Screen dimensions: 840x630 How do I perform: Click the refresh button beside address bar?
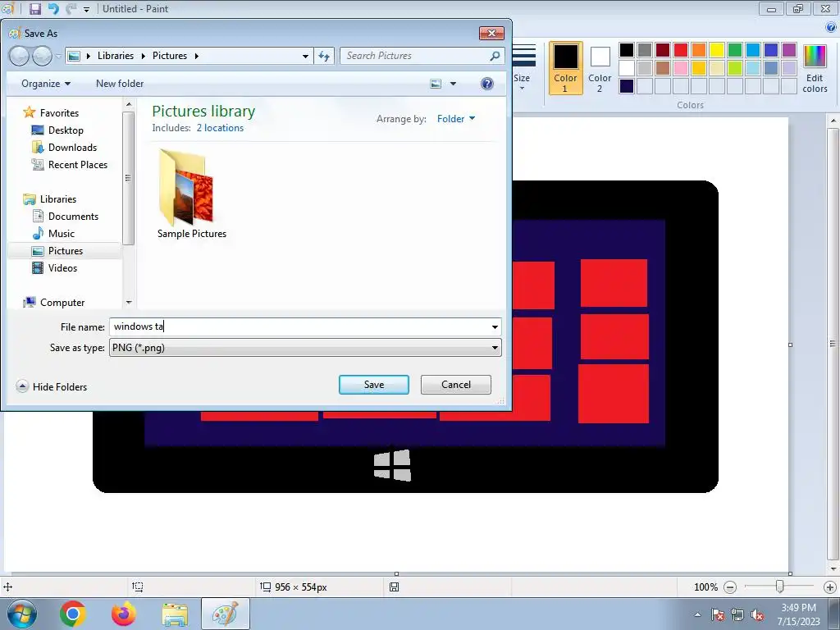324,56
